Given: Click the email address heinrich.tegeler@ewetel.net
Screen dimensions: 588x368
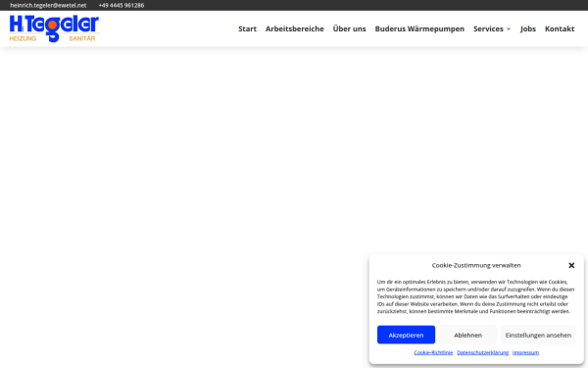Looking at the screenshot, I should coord(48,5).
